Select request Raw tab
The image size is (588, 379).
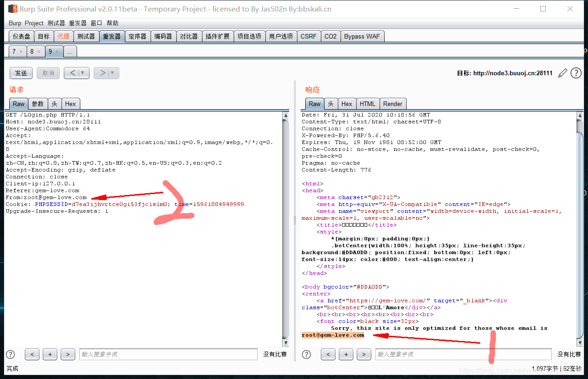click(x=19, y=104)
